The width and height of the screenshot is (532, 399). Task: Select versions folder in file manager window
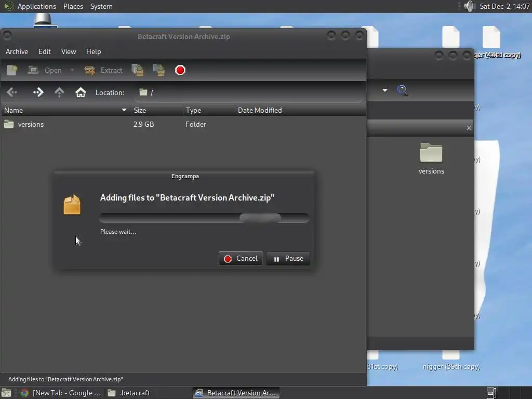431,159
